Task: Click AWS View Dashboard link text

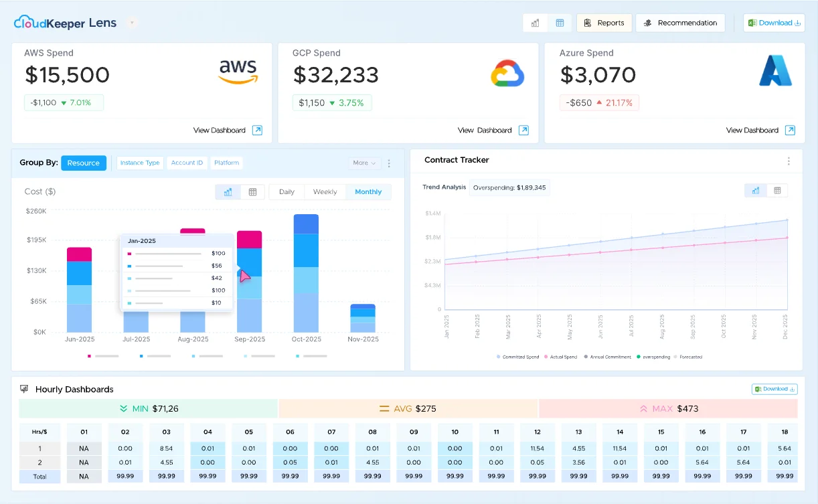Action: coord(219,131)
